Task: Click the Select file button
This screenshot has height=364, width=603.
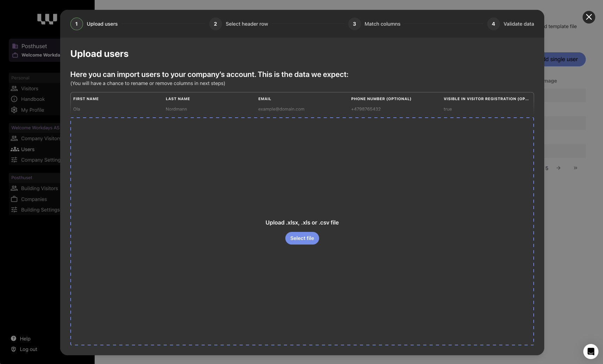Action: coord(302,238)
